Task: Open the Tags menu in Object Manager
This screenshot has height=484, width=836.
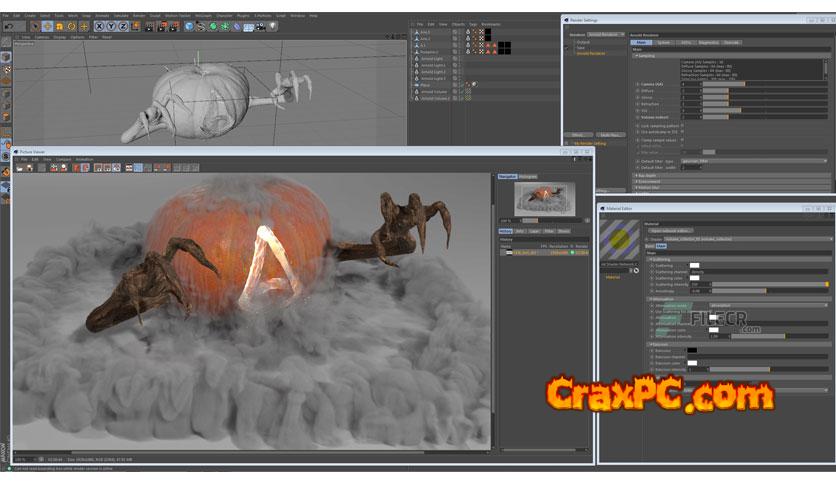Action: pyautogui.click(x=473, y=25)
